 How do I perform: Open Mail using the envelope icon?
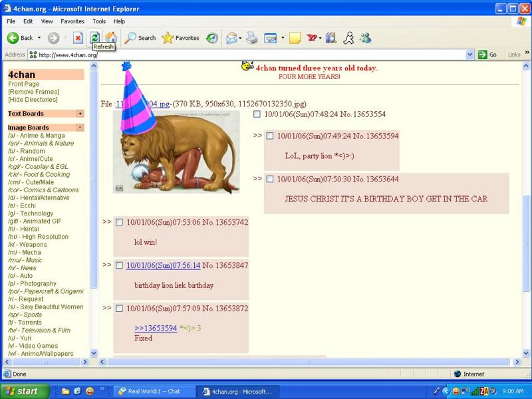click(231, 39)
